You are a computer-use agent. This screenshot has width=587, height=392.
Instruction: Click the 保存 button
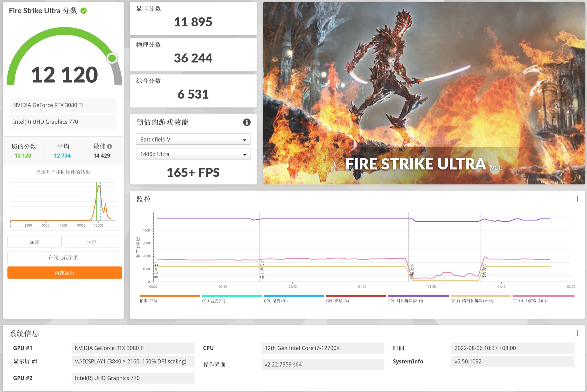pos(92,242)
